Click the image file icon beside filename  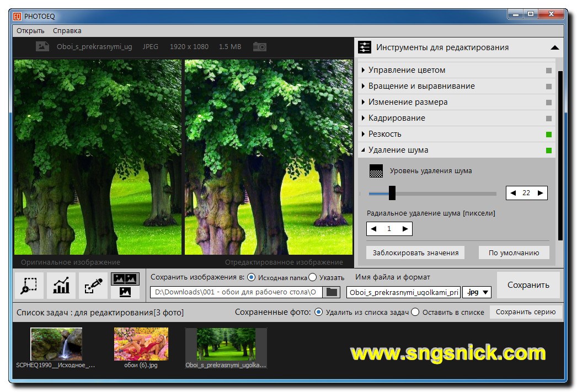coord(42,46)
